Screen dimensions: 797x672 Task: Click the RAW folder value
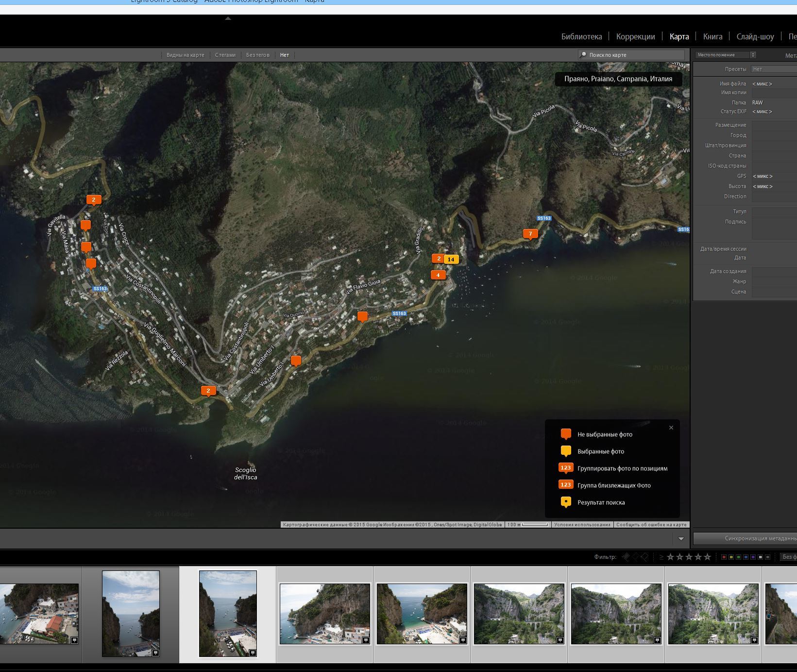coord(758,103)
